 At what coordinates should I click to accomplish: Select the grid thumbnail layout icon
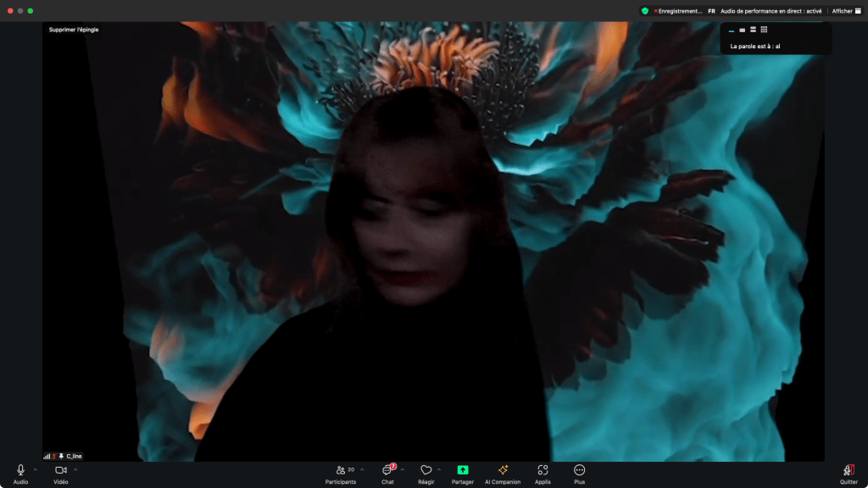pyautogui.click(x=764, y=30)
